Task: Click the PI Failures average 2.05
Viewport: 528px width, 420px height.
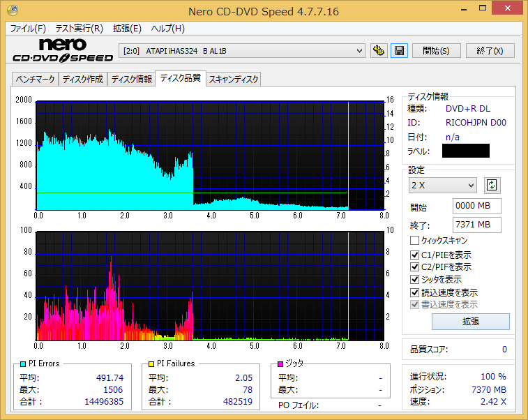Action: pos(244,378)
